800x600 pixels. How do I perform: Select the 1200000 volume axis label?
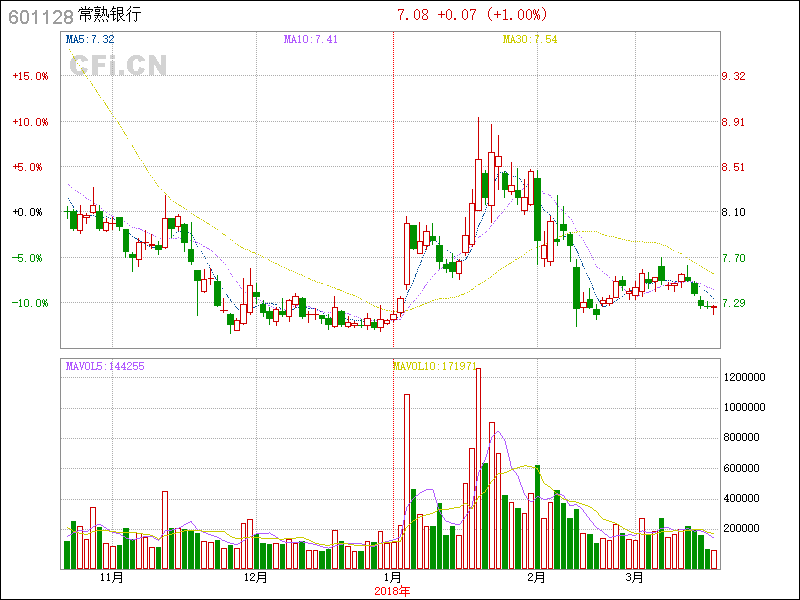[746, 378]
